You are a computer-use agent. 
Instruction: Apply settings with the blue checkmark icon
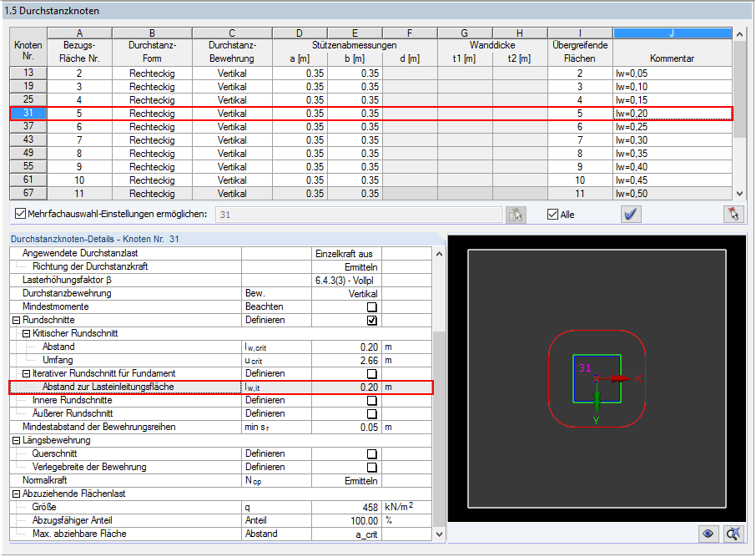tap(631, 214)
